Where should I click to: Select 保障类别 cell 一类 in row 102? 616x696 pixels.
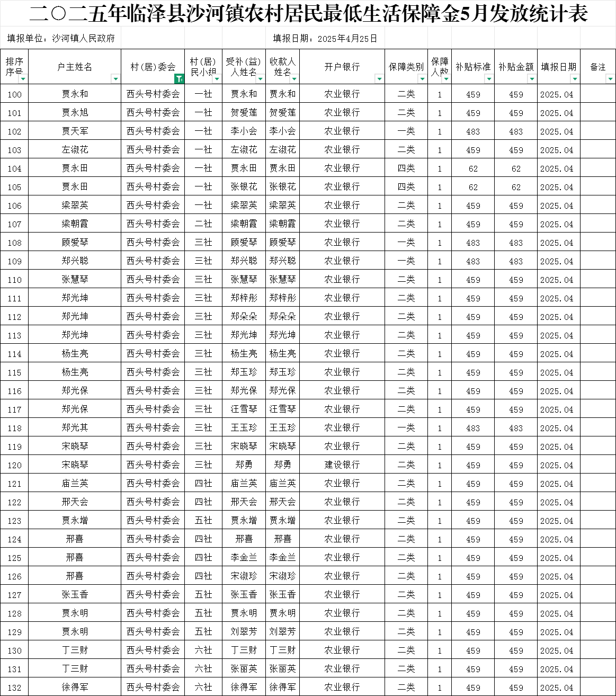pos(406,131)
